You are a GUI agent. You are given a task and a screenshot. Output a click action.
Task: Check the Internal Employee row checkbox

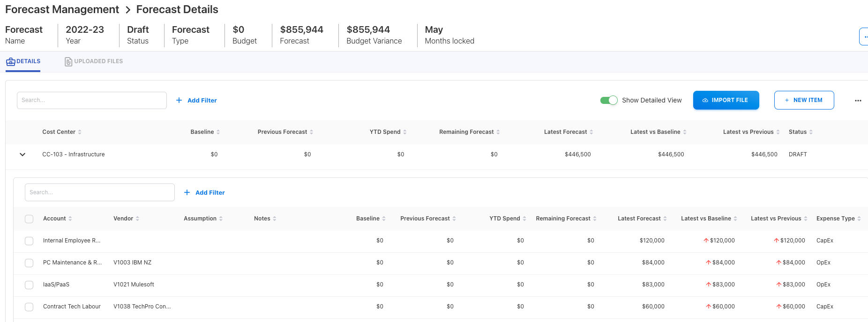tap(29, 241)
